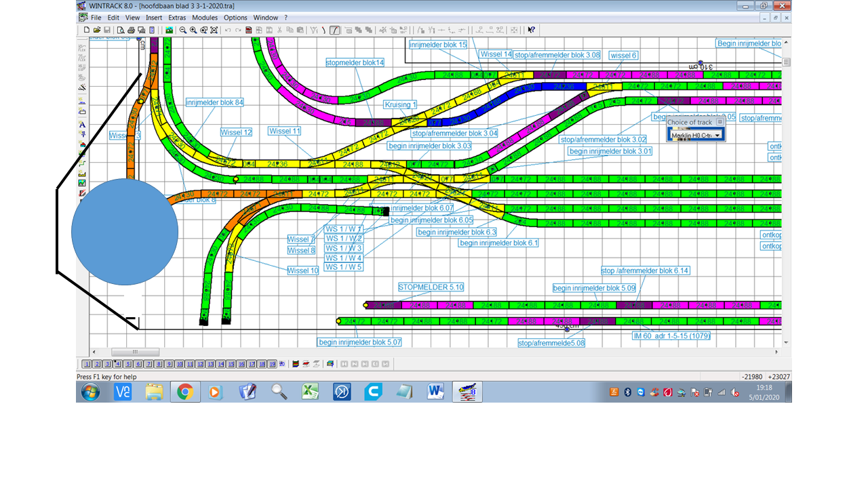Click the Zoom in magnifier
This screenshot has width=868, height=488.
coord(193,30)
